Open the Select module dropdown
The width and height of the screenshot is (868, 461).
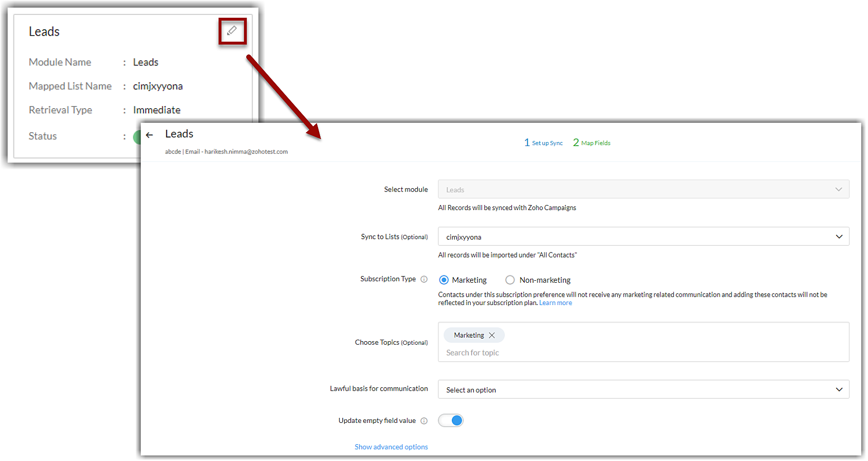[x=643, y=190]
